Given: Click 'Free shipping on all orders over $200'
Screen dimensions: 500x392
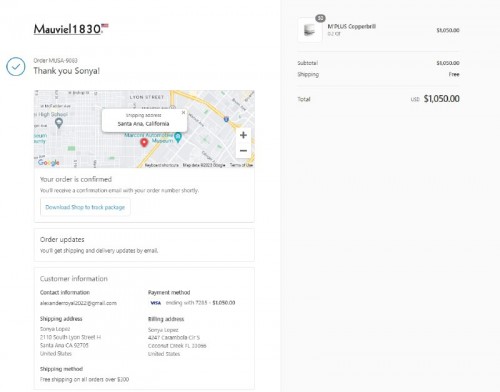Looking at the screenshot, I should tap(84, 379).
